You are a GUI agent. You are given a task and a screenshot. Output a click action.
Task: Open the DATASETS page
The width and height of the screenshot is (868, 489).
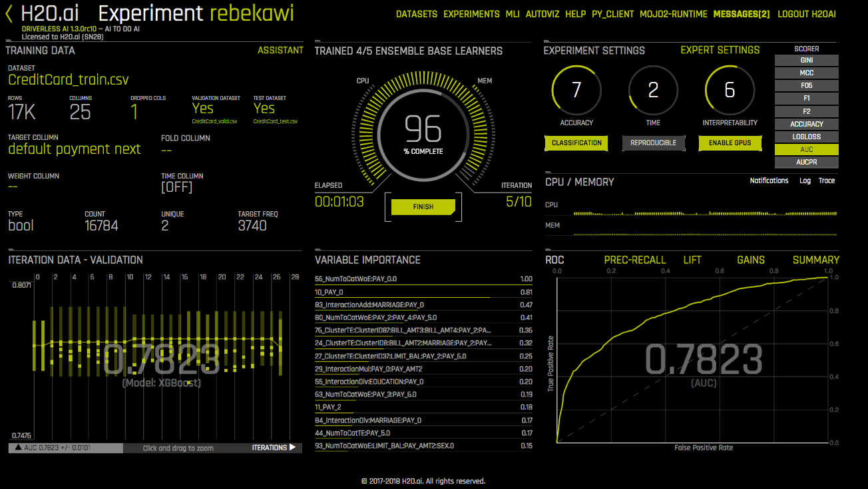(x=417, y=14)
